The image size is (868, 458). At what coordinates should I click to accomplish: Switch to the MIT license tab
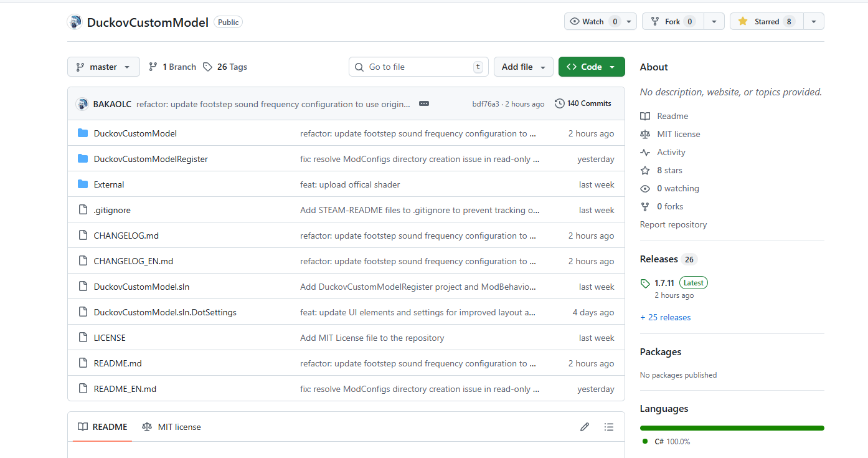coord(172,427)
